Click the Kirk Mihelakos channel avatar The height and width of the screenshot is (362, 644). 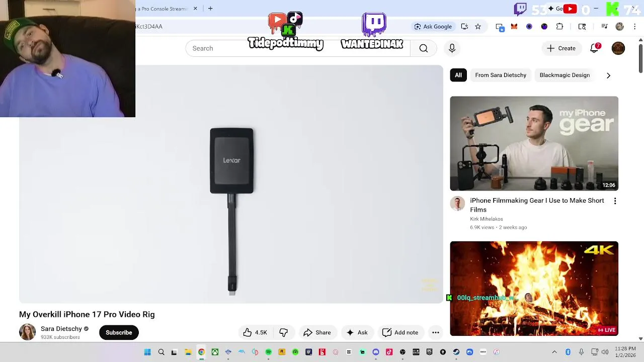coord(457,204)
